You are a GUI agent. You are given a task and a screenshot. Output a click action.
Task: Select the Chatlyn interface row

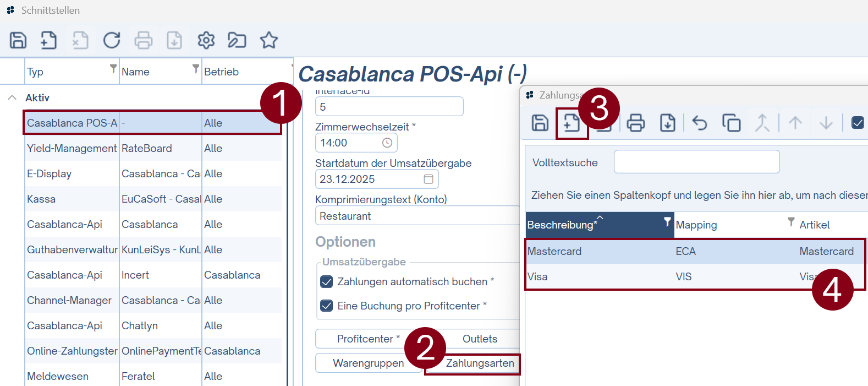click(x=153, y=325)
